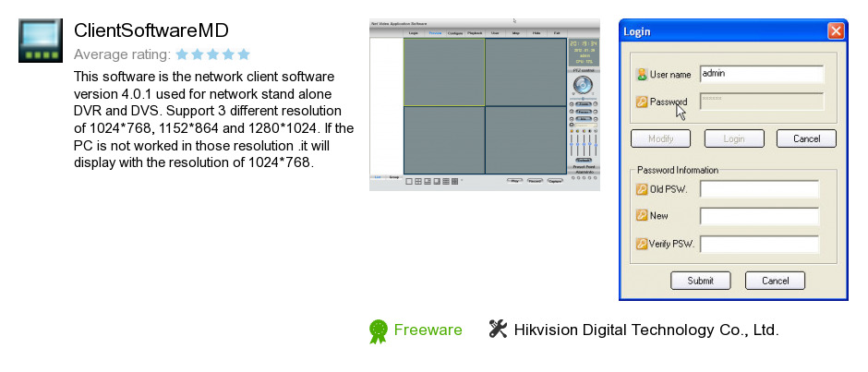
Task: Click the PTZ speed horizontal slider
Action: pyautogui.click(x=583, y=99)
